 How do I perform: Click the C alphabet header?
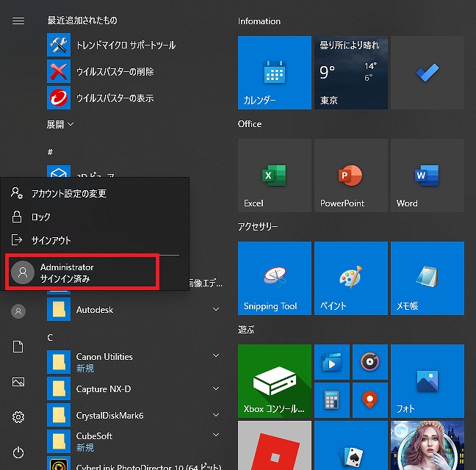pos(50,337)
